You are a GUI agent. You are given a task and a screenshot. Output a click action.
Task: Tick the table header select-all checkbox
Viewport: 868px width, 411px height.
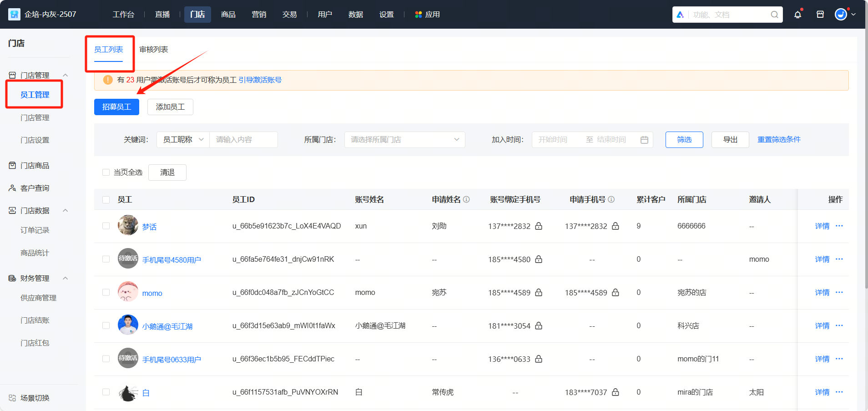tap(106, 199)
